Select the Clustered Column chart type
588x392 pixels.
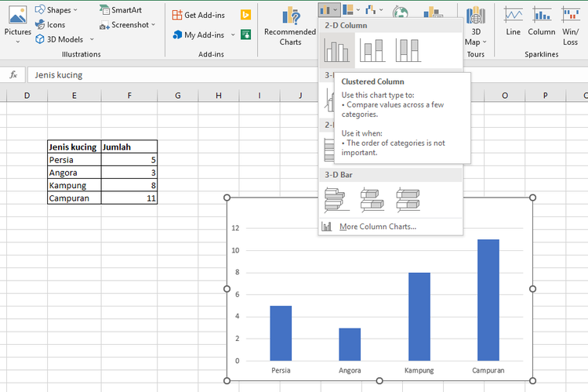pyautogui.click(x=336, y=51)
